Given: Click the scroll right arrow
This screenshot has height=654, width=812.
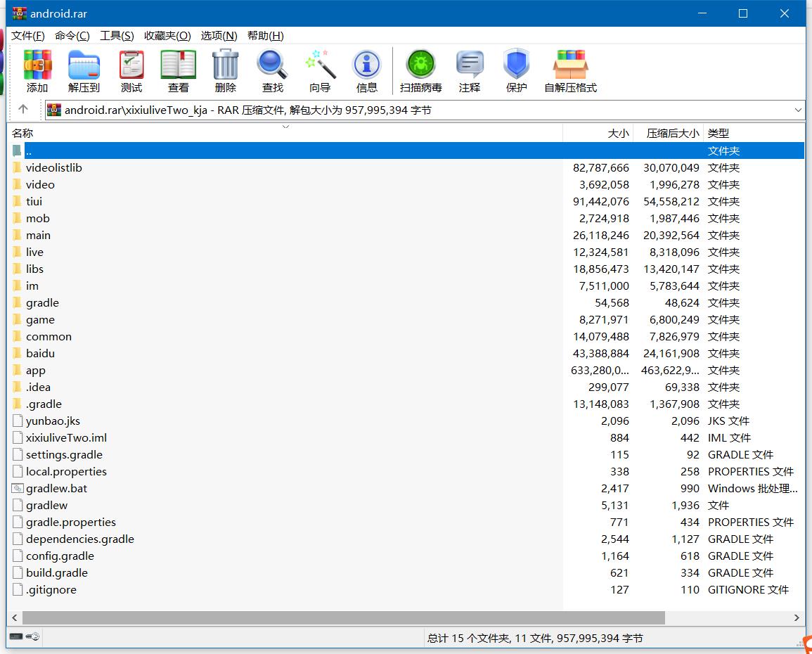Looking at the screenshot, I should pos(797,617).
